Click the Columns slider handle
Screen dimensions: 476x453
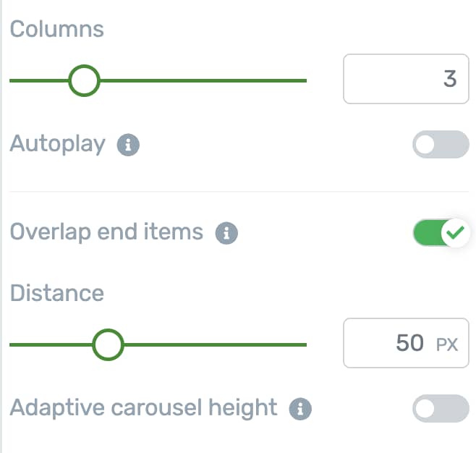click(x=84, y=80)
